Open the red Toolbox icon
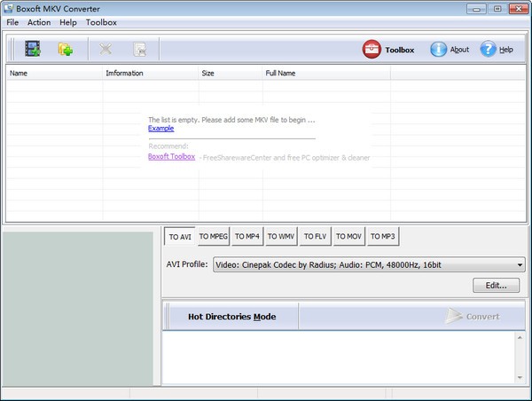The width and height of the screenshot is (532, 401). coord(372,49)
